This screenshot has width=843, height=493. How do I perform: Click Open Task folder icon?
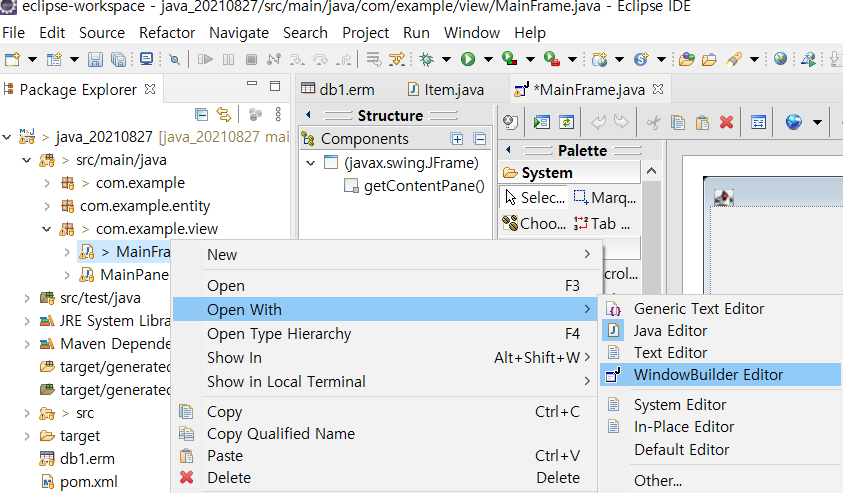709,59
